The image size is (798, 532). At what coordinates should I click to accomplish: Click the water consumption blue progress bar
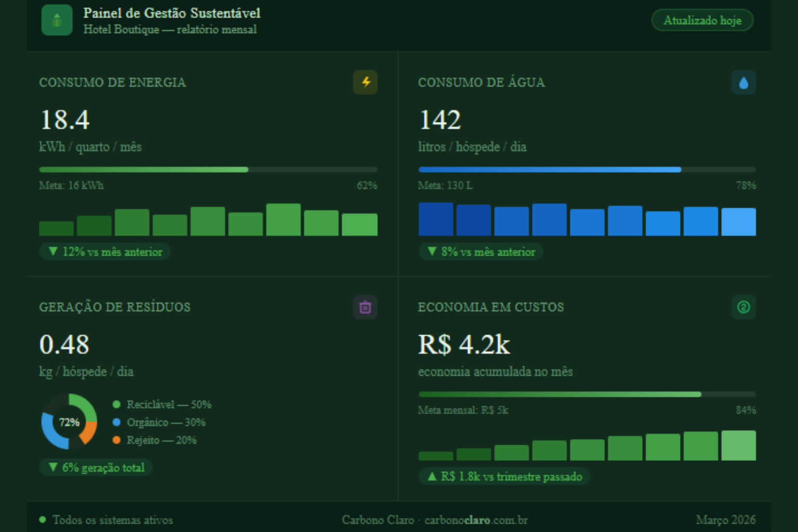pyautogui.click(x=587, y=169)
